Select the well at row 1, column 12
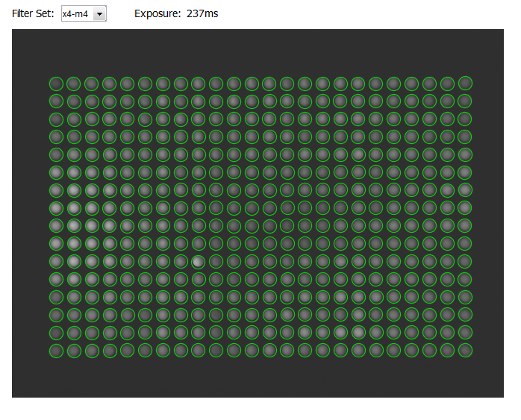 [x=252, y=83]
